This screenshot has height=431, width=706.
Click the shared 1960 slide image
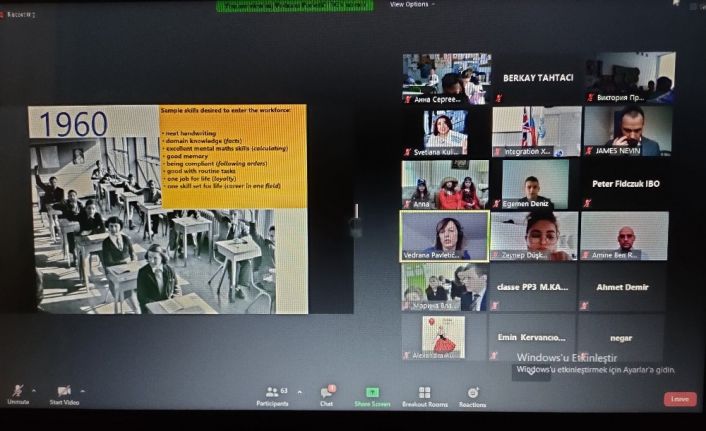(168, 207)
